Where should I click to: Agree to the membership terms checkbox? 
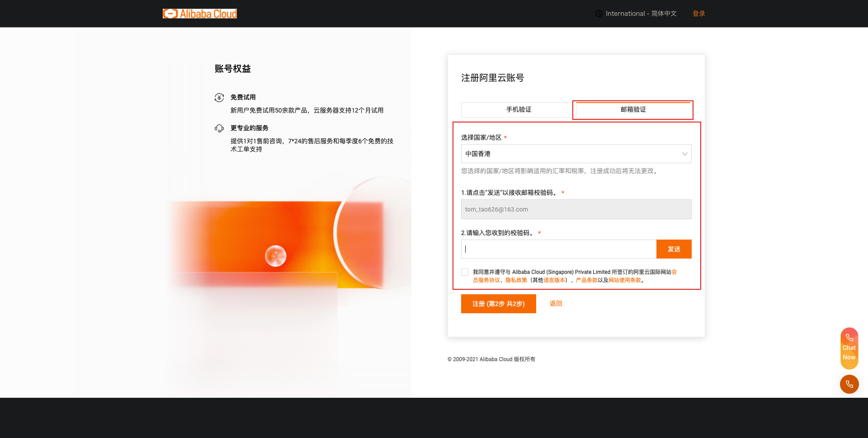[465, 272]
